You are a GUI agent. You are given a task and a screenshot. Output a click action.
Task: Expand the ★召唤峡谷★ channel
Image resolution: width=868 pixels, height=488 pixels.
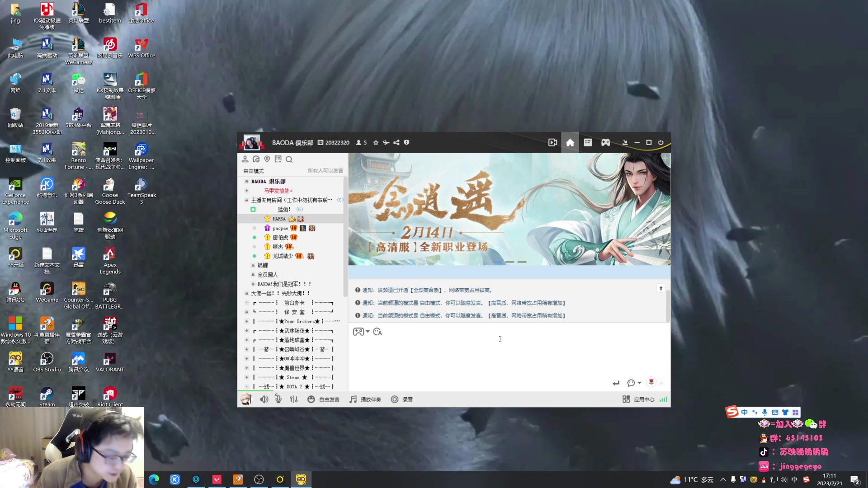247,349
